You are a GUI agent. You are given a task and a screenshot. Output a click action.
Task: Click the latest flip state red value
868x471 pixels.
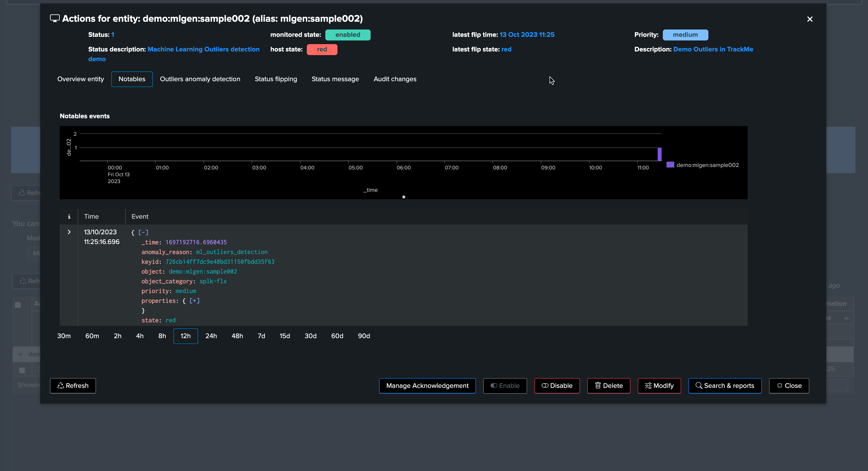pos(506,49)
